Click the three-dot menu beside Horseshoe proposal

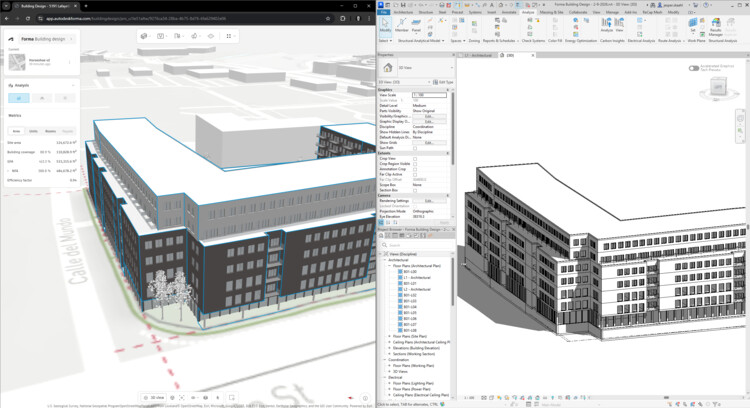[x=69, y=62]
